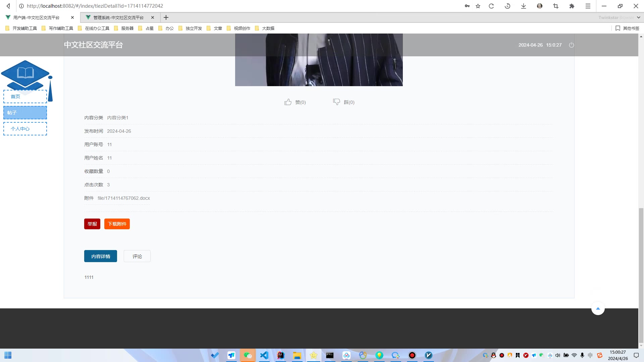Select the 内容详情 tab
The width and height of the screenshot is (644, 362).
[x=101, y=256]
